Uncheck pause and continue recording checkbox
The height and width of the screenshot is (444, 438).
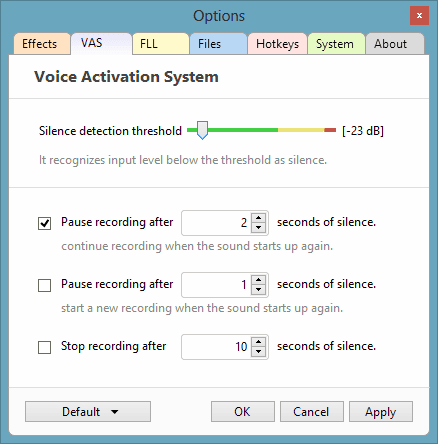tap(45, 223)
